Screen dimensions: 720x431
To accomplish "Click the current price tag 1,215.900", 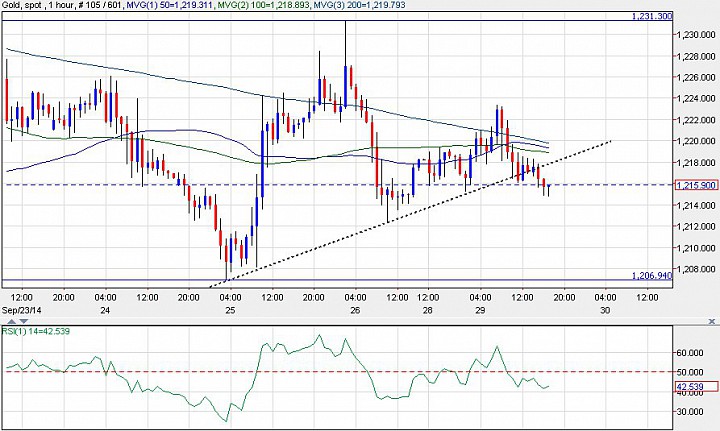I will (696, 185).
